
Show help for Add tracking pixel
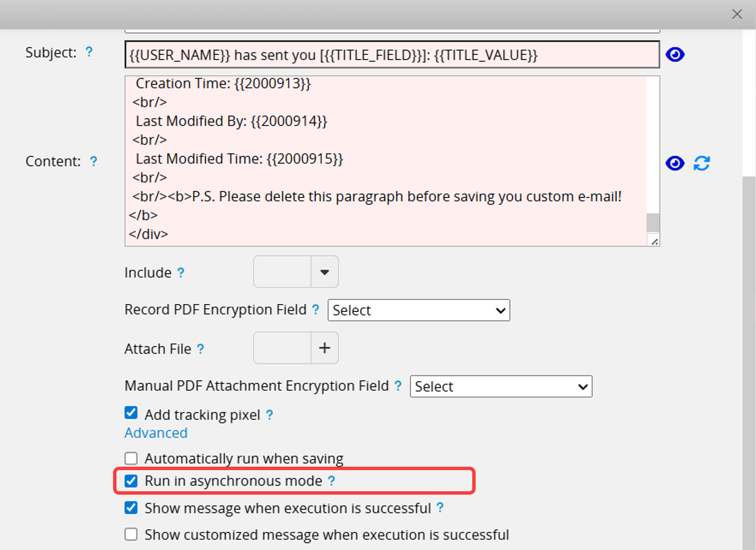tap(270, 415)
